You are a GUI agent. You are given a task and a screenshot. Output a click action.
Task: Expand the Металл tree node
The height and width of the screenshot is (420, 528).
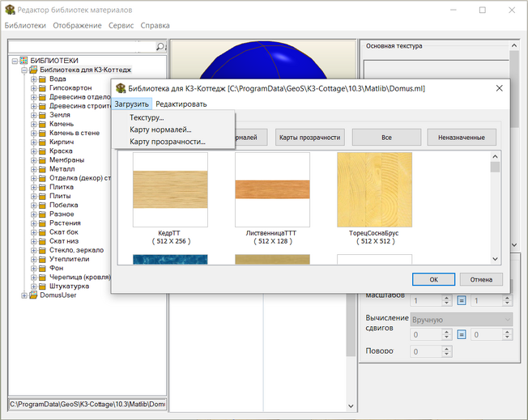click(33, 169)
